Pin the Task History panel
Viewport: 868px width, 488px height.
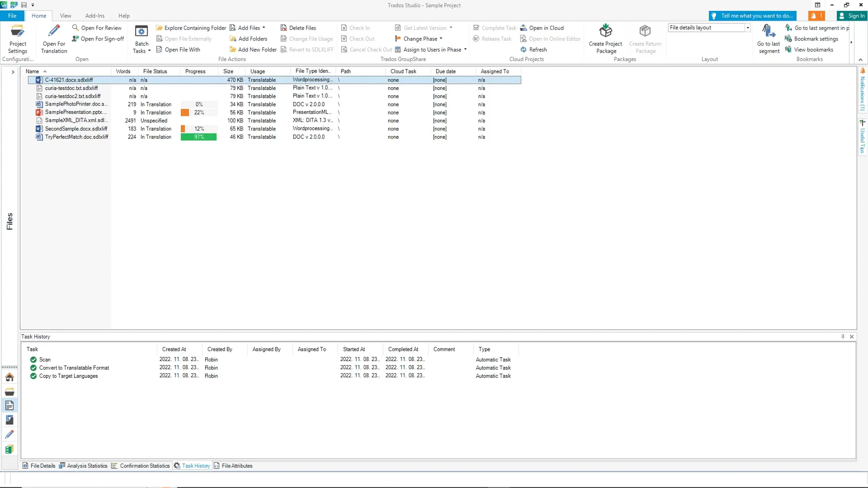coord(843,337)
